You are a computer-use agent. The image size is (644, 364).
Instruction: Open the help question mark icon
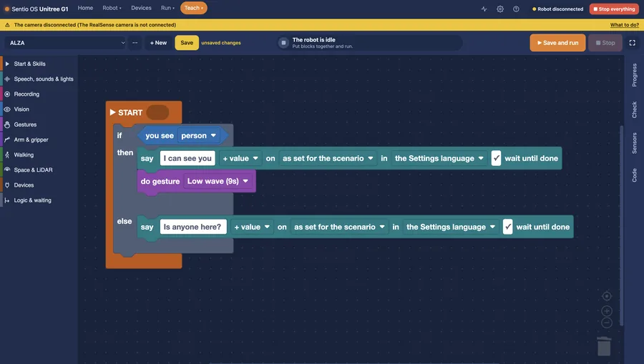click(516, 9)
